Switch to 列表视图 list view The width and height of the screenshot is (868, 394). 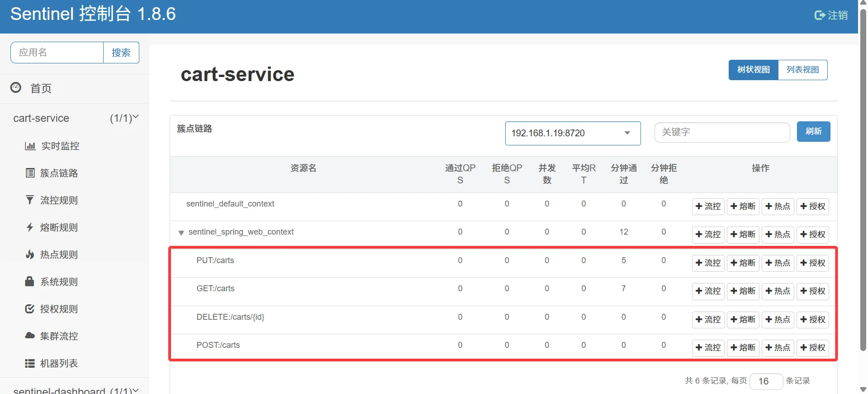point(802,70)
